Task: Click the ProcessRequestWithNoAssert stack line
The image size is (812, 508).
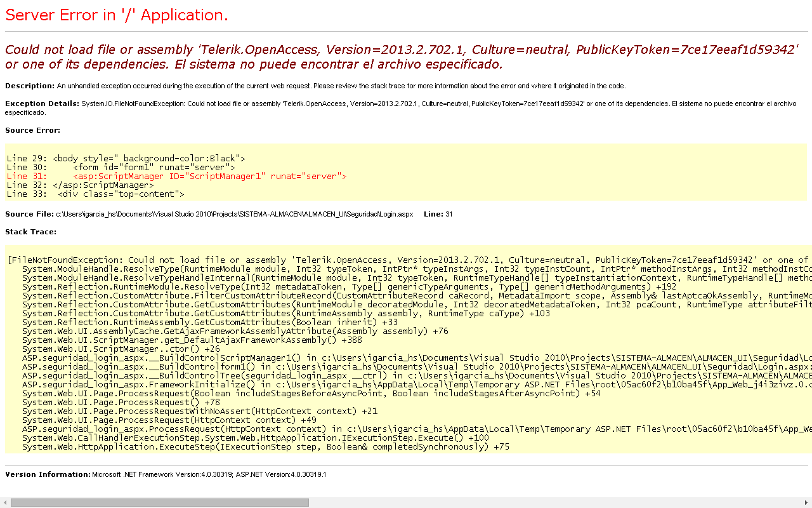Action: click(x=199, y=411)
